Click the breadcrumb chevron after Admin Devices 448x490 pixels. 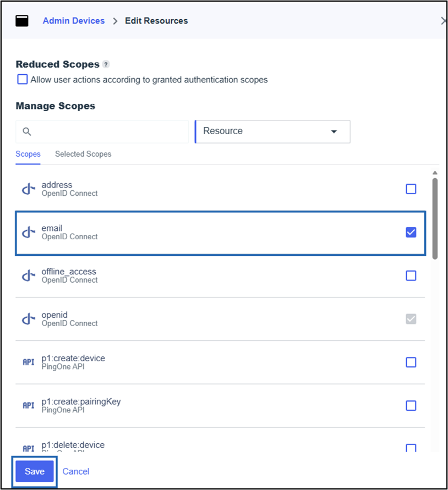(x=115, y=21)
